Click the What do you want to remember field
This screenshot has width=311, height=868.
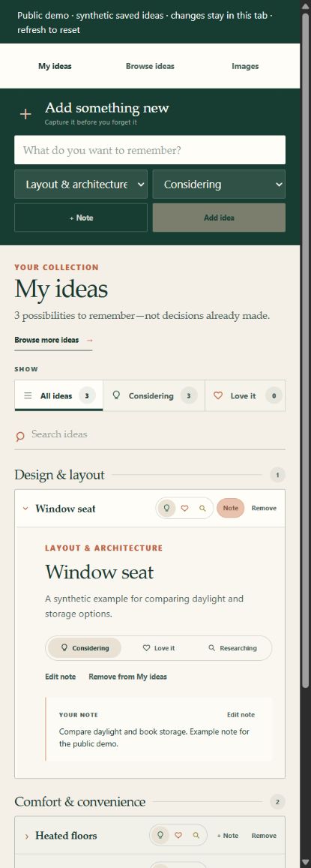(150, 150)
